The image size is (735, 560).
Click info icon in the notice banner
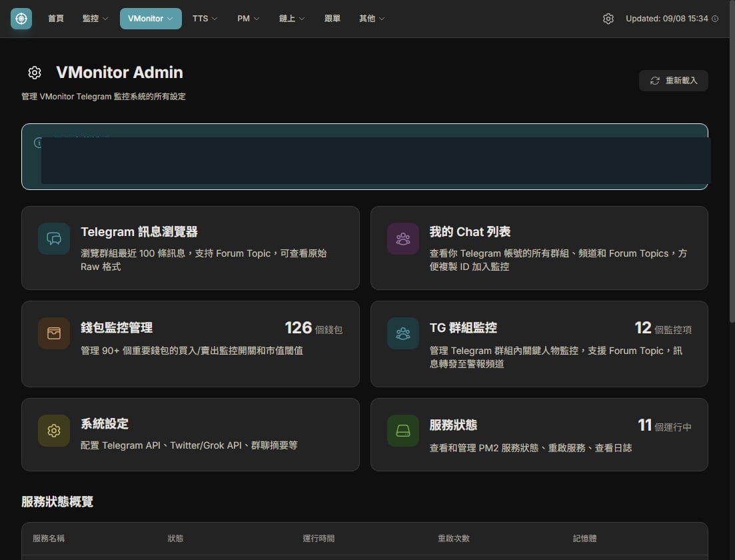tap(38, 142)
